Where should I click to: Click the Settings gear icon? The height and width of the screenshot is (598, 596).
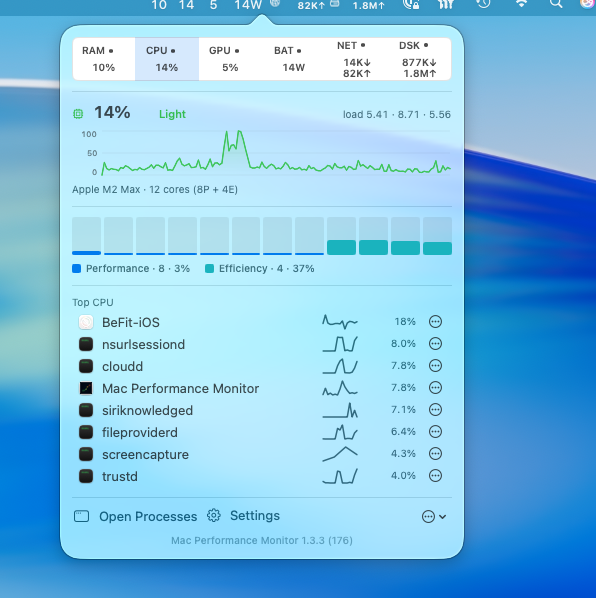click(x=214, y=516)
